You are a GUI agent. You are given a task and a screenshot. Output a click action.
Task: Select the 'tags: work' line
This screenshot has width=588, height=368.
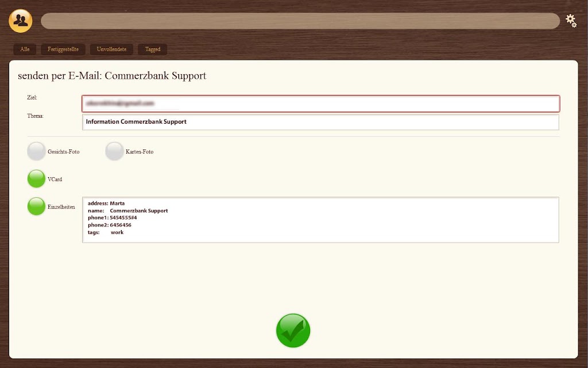(x=106, y=232)
